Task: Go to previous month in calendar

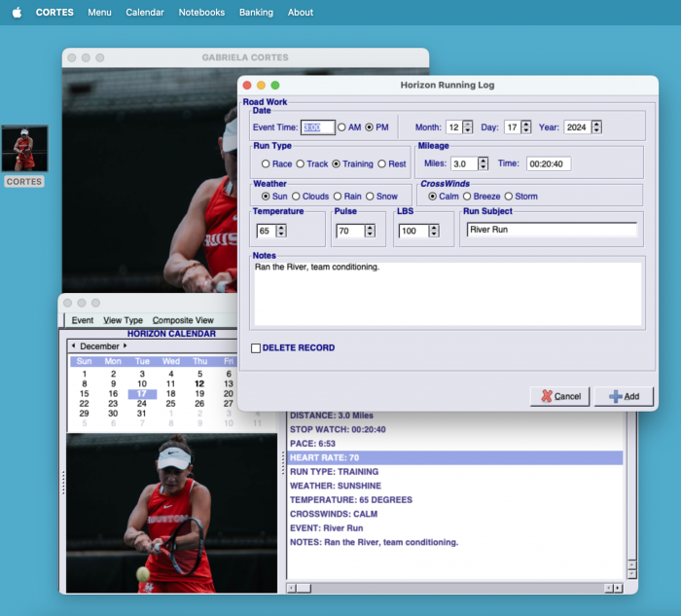Action: tap(72, 346)
